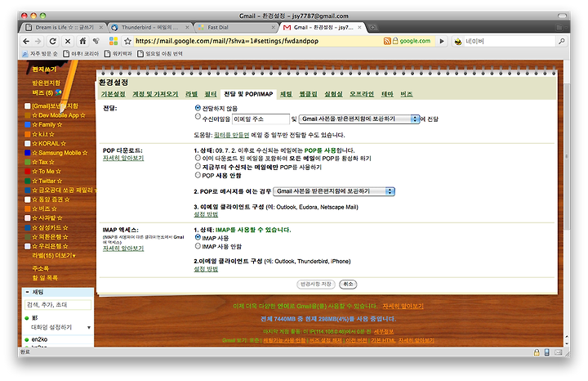
Task: Click the browser address bar URL
Action: 226,41
